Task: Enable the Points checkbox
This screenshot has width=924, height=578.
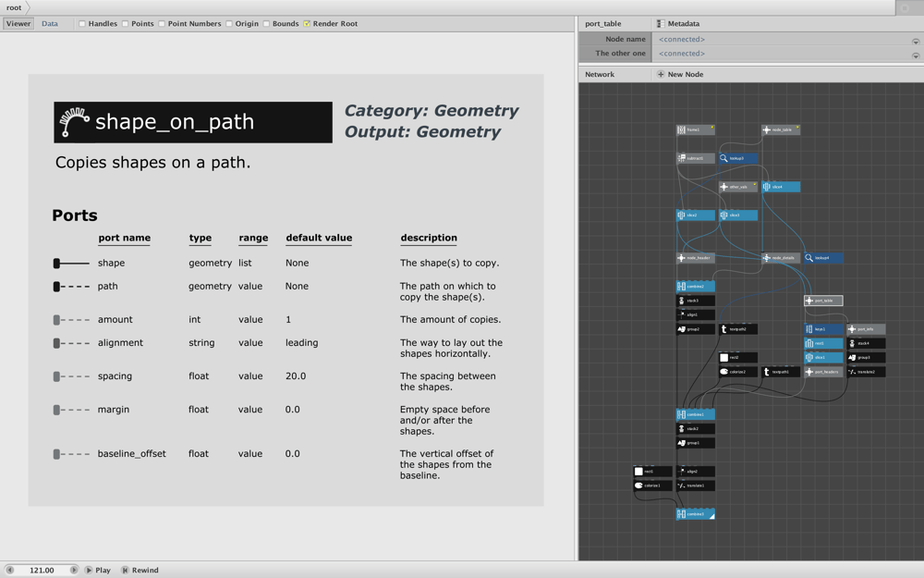Action: pyautogui.click(x=125, y=24)
